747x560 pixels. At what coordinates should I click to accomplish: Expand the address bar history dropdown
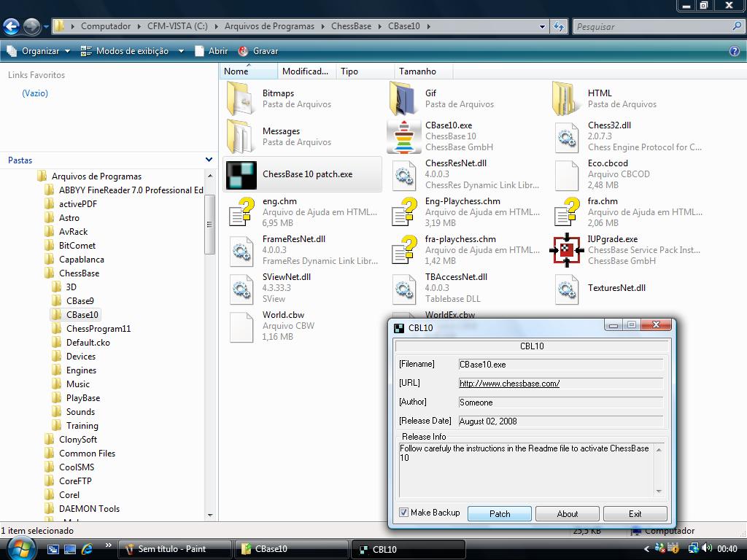[x=542, y=27]
